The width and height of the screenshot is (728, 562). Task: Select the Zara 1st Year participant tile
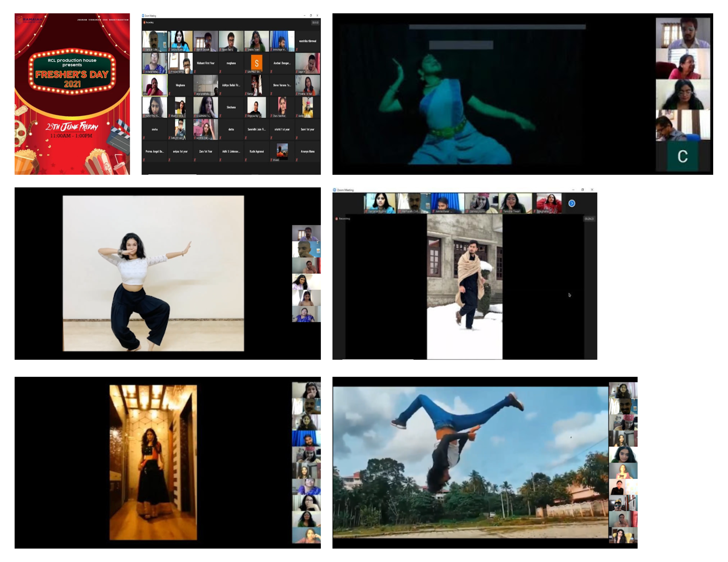point(205,151)
